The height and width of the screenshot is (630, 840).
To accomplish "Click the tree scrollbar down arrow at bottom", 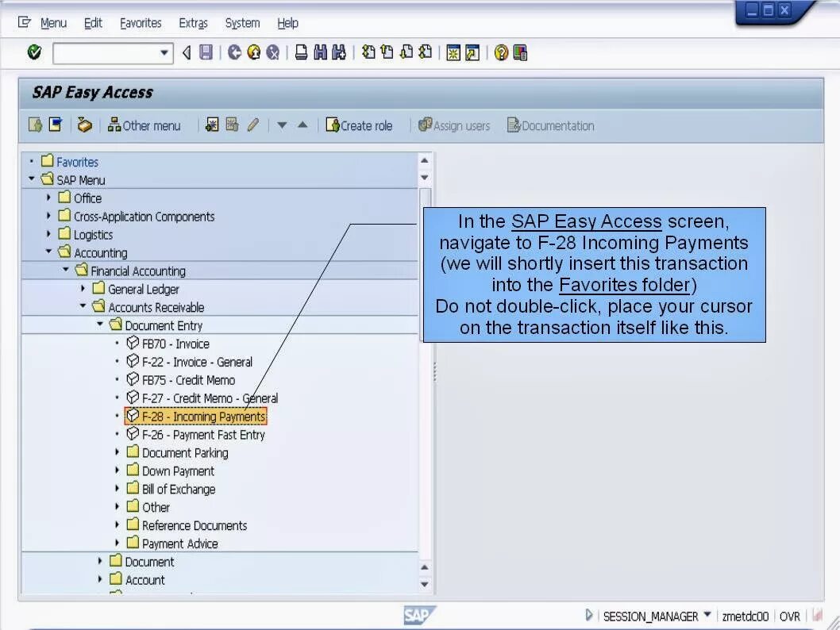I will pos(424,584).
